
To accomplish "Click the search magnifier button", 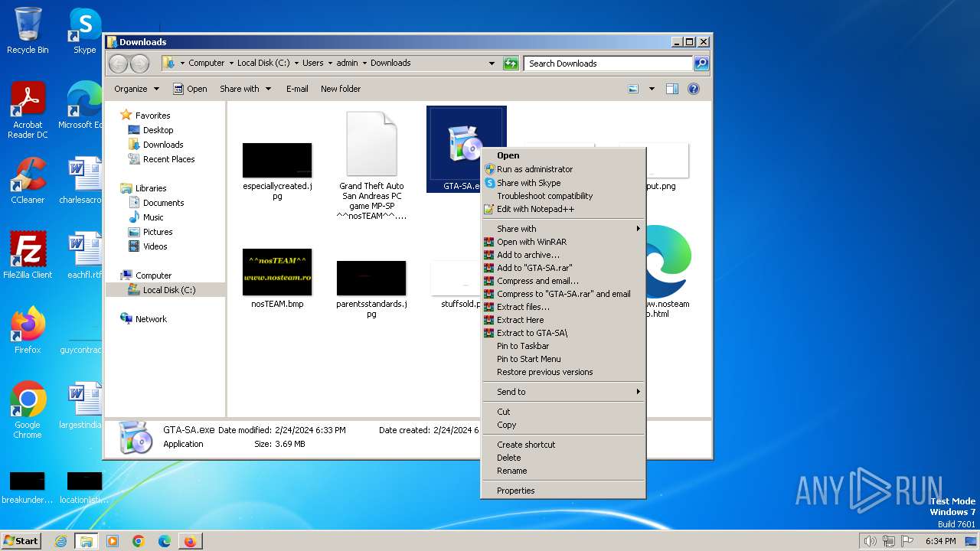I will (701, 64).
